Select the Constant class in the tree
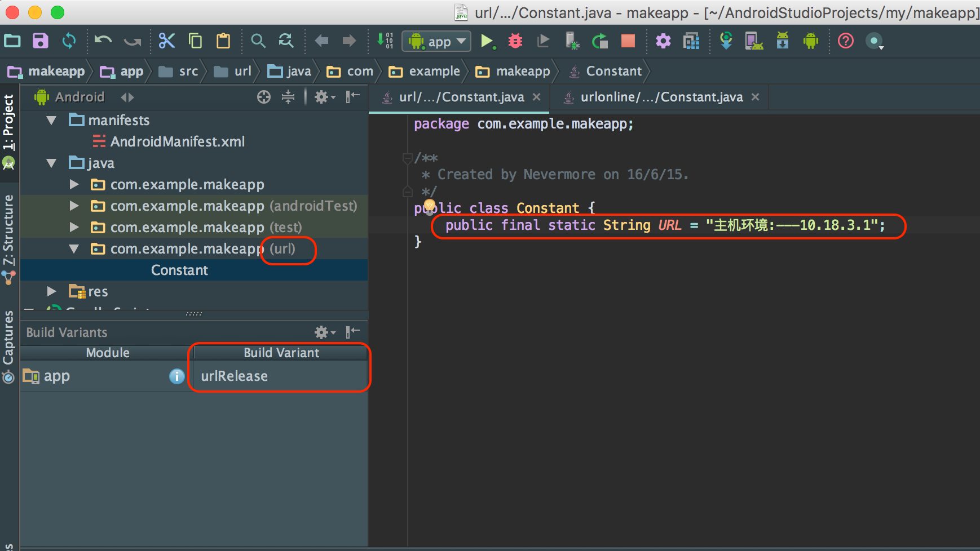The width and height of the screenshot is (980, 551). [x=179, y=270]
